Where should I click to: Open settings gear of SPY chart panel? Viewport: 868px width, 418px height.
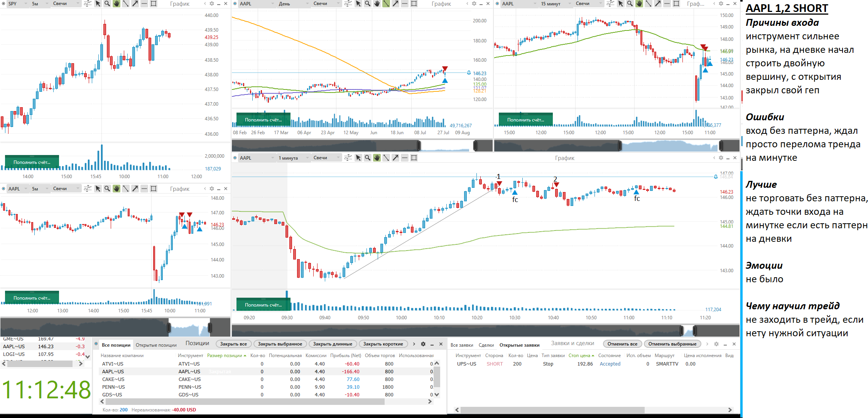coord(212,3)
